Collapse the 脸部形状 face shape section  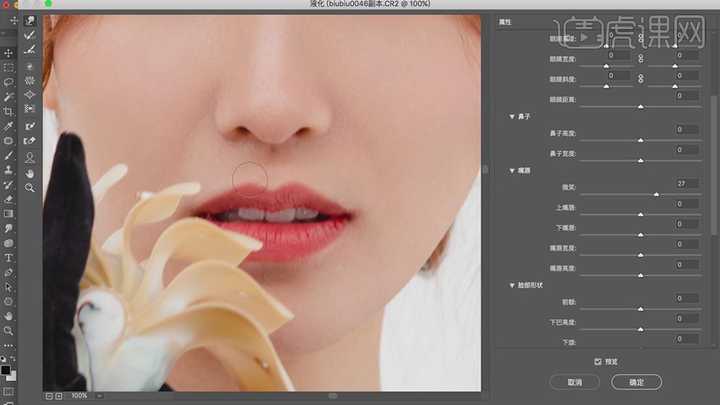512,285
